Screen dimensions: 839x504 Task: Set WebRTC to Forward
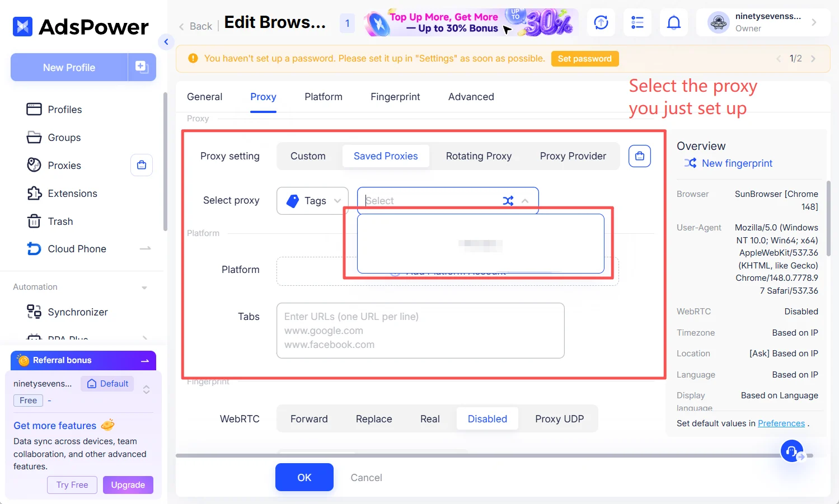pos(309,419)
